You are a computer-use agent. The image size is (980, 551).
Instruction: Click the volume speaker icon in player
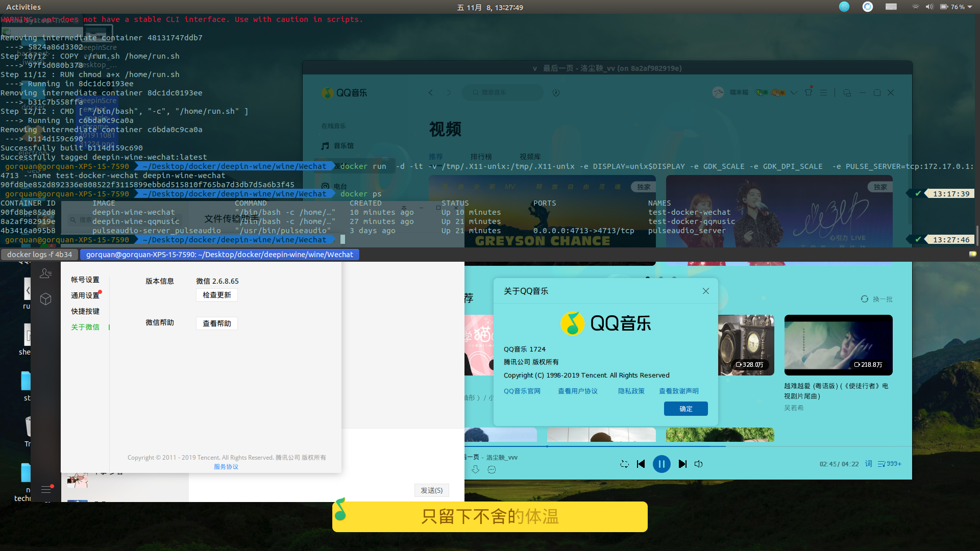(699, 464)
